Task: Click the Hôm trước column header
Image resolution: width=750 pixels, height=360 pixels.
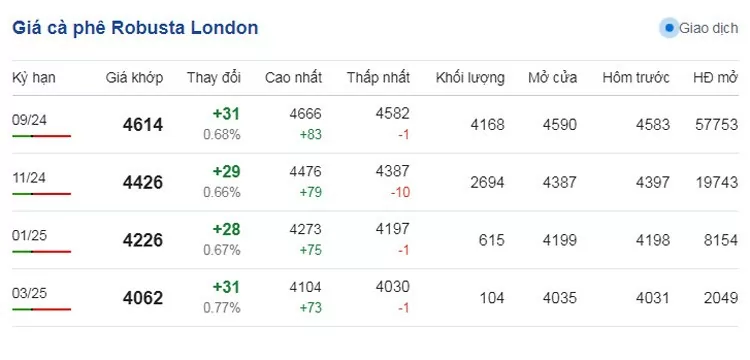Action: click(636, 77)
